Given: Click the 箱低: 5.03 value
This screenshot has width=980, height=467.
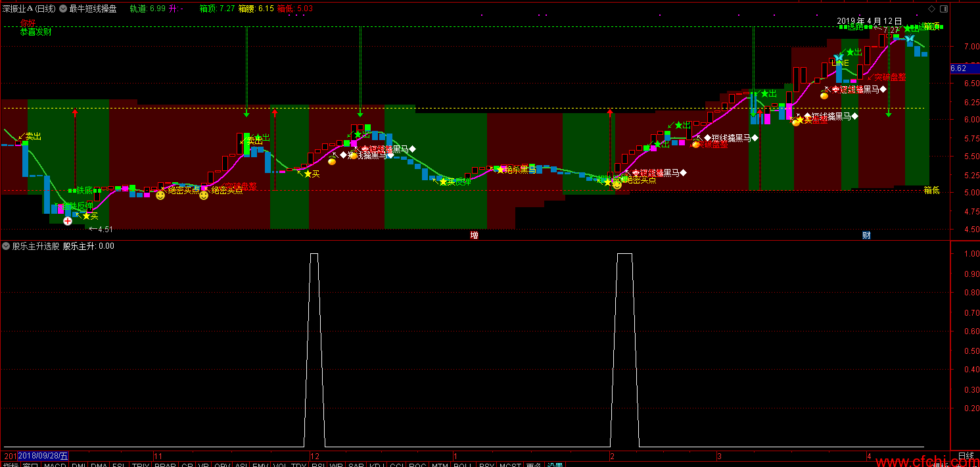Looking at the screenshot, I should tap(296, 9).
